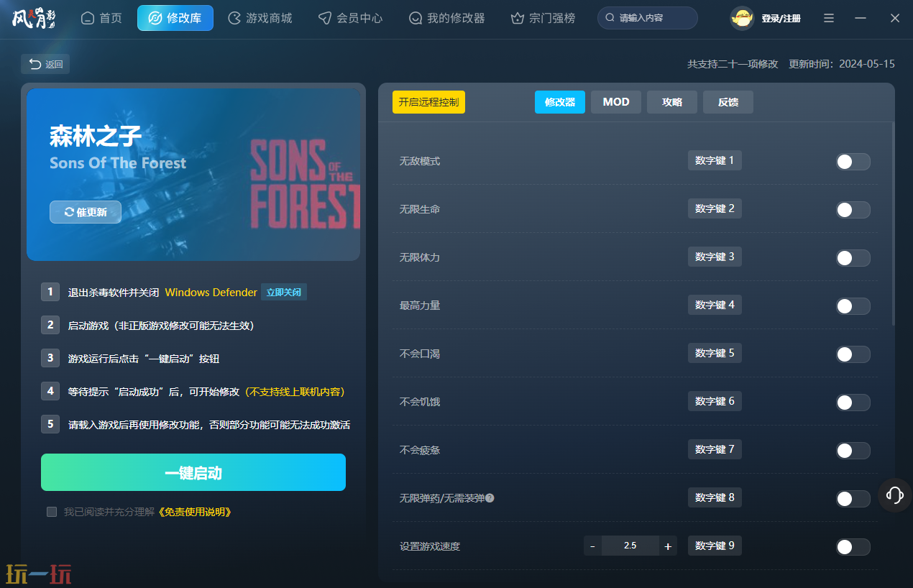The height and width of the screenshot is (588, 913).
Task: Click 催更新 update request button
Action: coord(86,212)
